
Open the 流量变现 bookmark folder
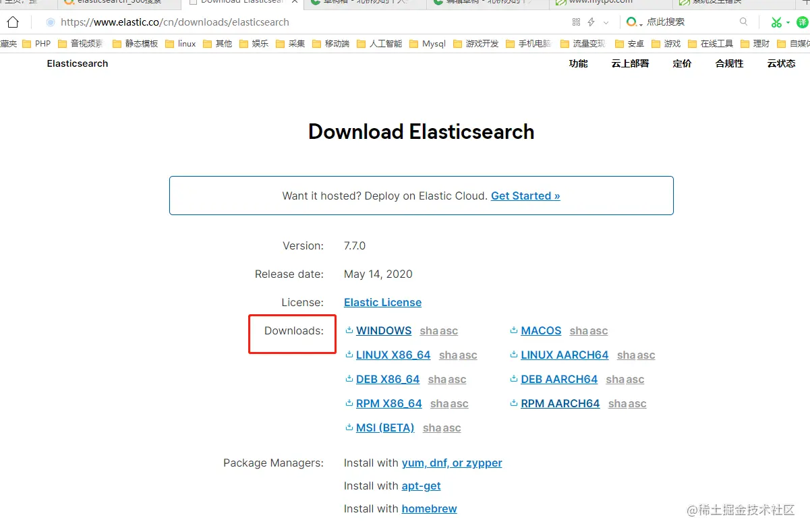(583, 44)
